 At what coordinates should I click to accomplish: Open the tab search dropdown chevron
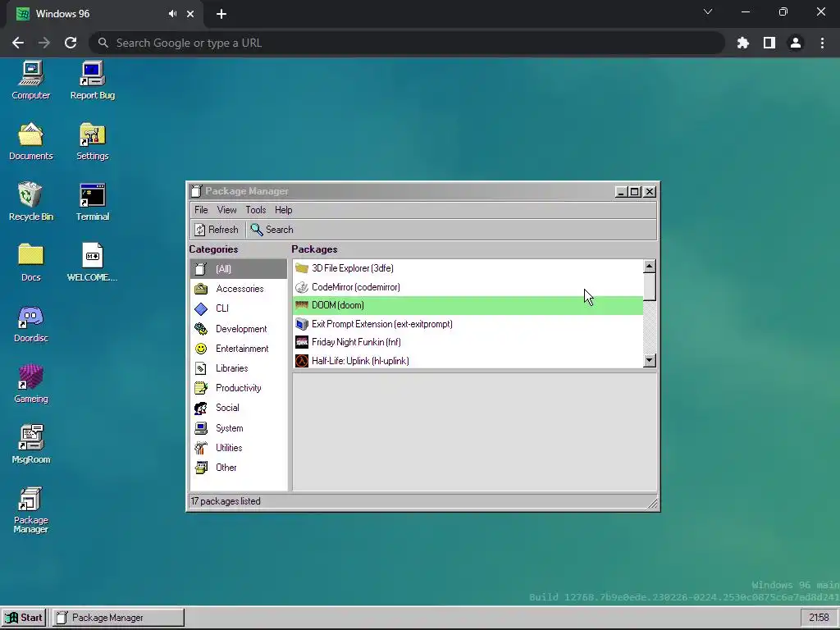(x=708, y=11)
